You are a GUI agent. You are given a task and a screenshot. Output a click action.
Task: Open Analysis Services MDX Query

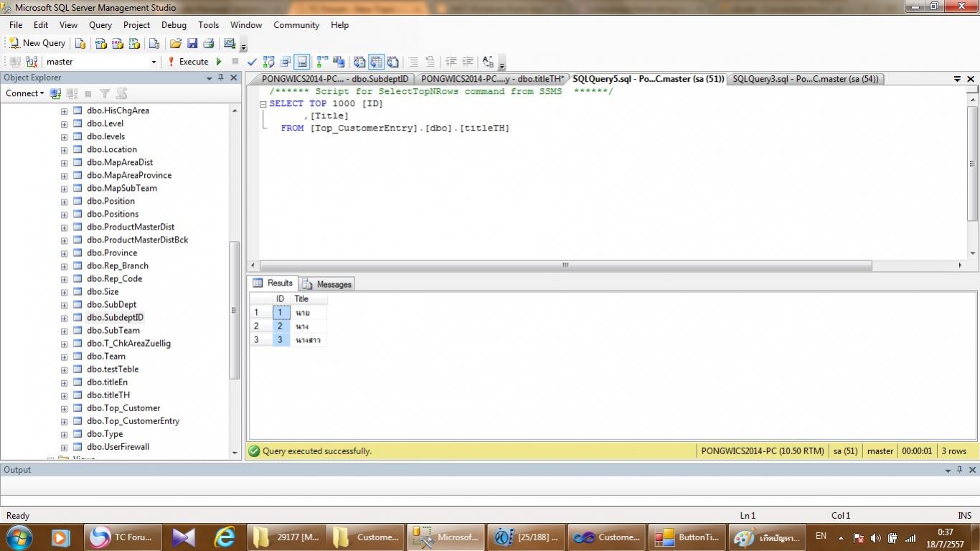point(100,43)
